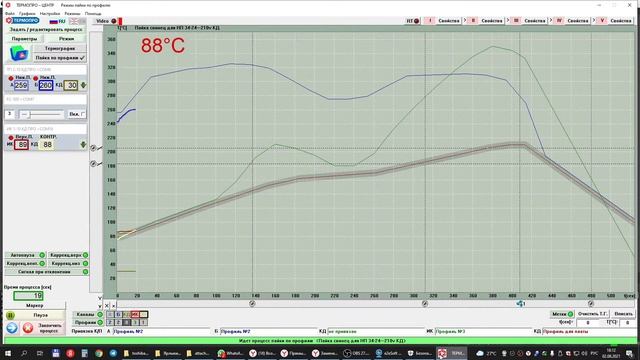Open the Настройки menu
This screenshot has height=360, width=640.
click(50, 13)
